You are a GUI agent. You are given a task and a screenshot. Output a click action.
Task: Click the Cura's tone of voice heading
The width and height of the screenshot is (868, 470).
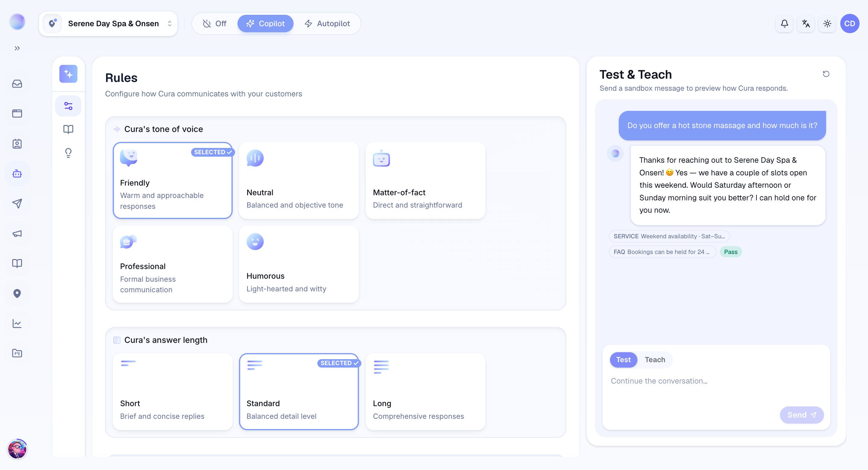point(163,129)
